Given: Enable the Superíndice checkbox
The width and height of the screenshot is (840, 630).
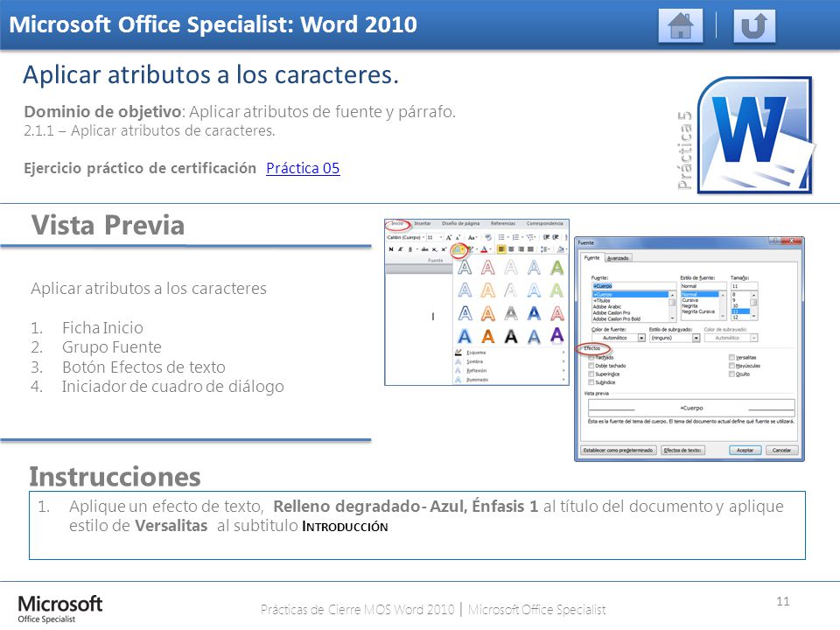Looking at the screenshot, I should coord(591,374).
